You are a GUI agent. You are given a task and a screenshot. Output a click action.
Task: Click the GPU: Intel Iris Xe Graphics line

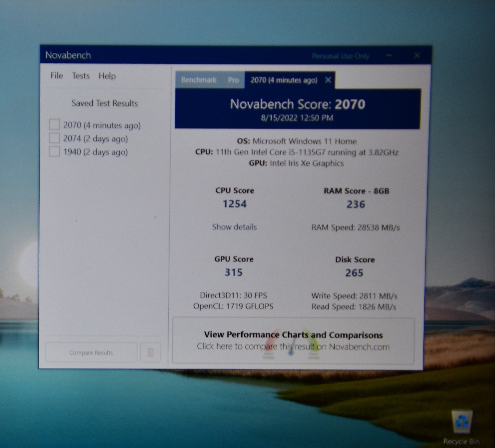coord(296,163)
